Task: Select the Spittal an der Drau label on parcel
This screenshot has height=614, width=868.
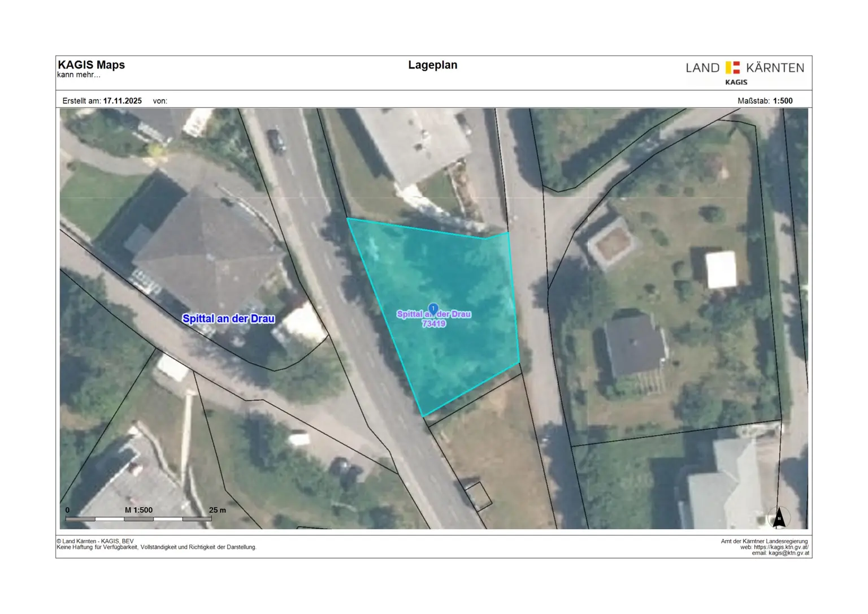Action: coord(435,314)
